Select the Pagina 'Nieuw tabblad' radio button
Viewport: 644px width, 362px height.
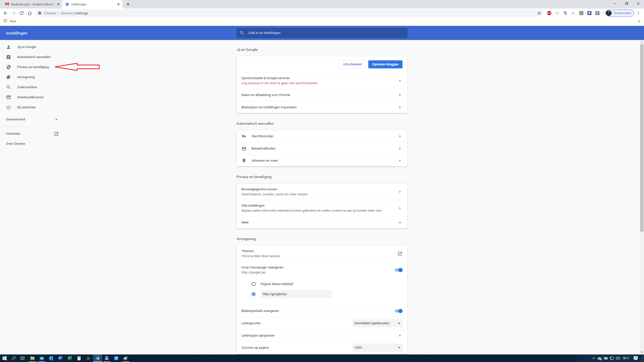coord(253,284)
